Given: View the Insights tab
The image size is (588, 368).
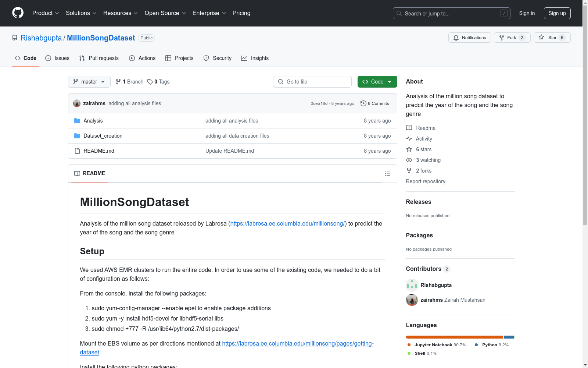Looking at the screenshot, I should click(x=255, y=58).
